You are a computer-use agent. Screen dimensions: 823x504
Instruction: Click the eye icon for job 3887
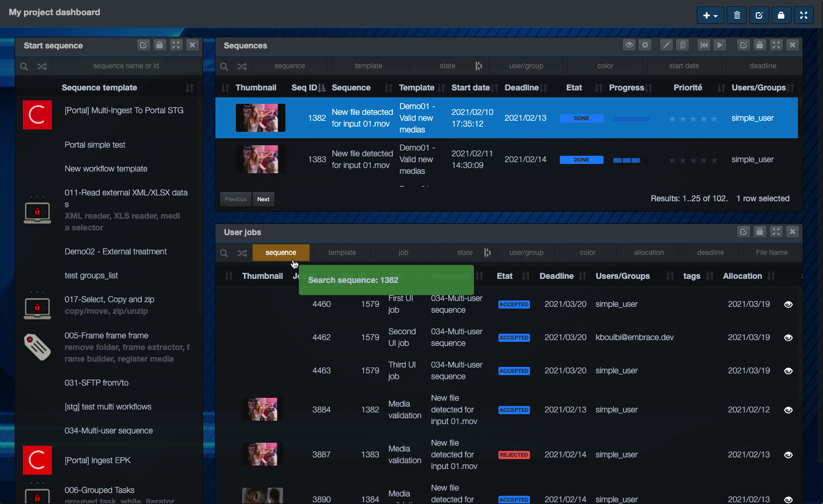tap(788, 455)
